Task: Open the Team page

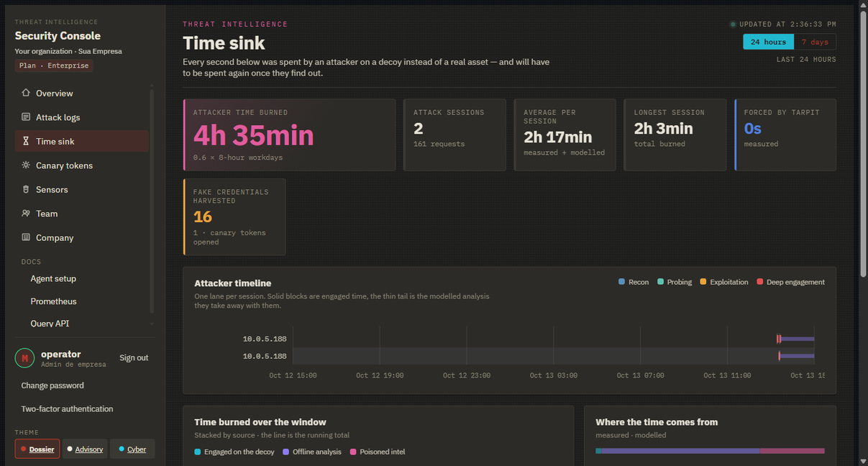Action: pos(82,214)
